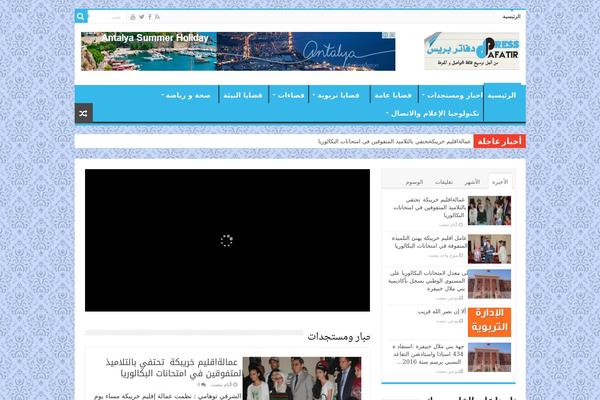Expand the قضايا تربوية navigation dropdown
Screen dimensions: 600x400
336,95
